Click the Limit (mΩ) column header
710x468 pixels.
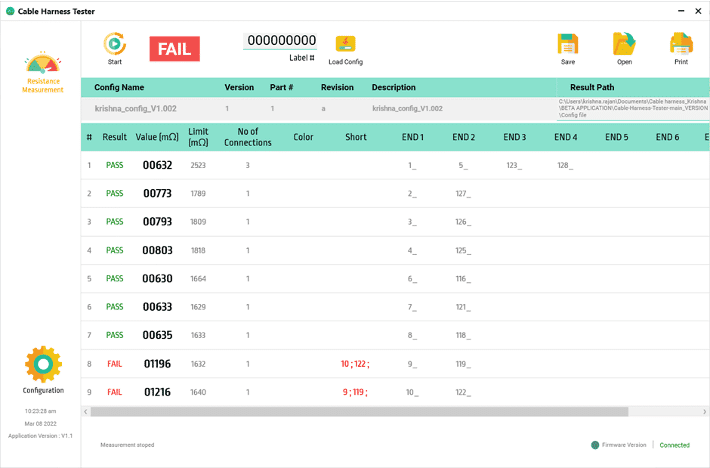(198, 137)
